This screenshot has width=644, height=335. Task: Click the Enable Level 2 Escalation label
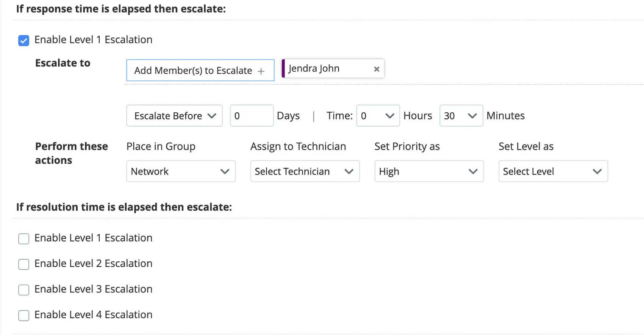point(93,264)
